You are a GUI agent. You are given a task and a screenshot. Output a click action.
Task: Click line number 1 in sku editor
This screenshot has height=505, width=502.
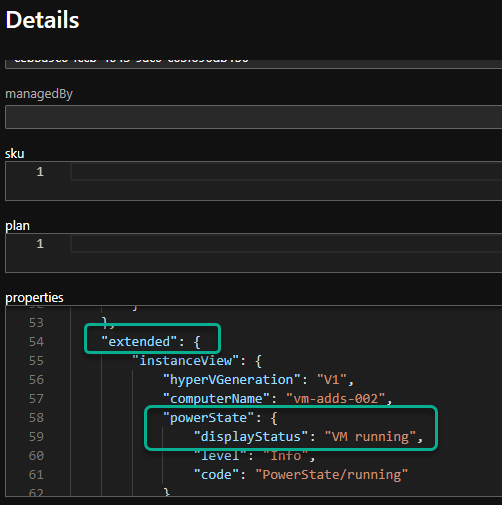(x=40, y=172)
